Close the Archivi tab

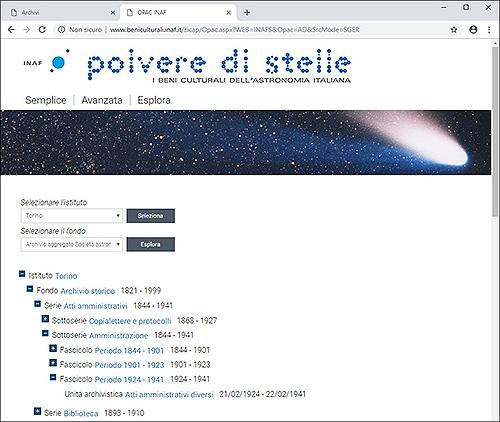tap(113, 13)
